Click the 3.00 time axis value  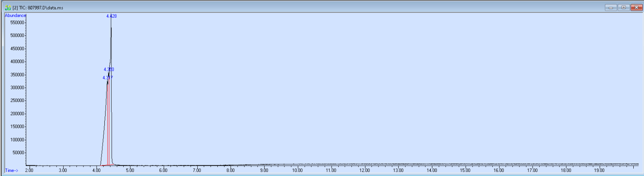(x=63, y=170)
